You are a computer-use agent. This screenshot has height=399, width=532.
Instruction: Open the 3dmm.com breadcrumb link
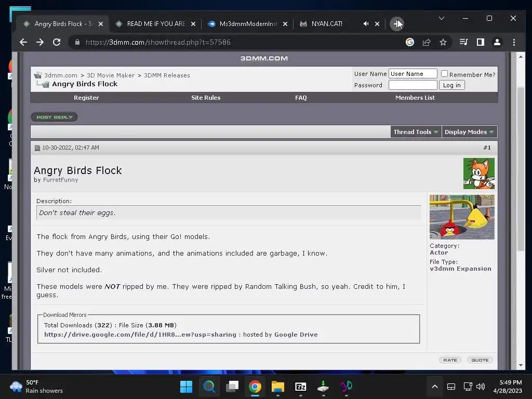coord(61,75)
